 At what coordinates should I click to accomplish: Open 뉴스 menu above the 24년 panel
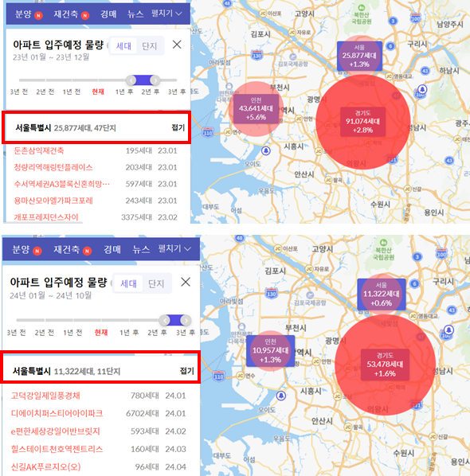point(141,249)
